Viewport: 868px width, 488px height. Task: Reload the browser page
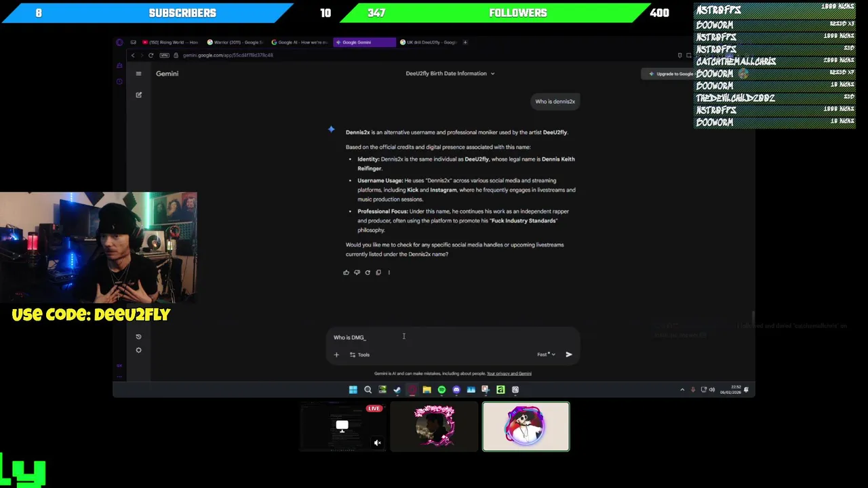(151, 55)
